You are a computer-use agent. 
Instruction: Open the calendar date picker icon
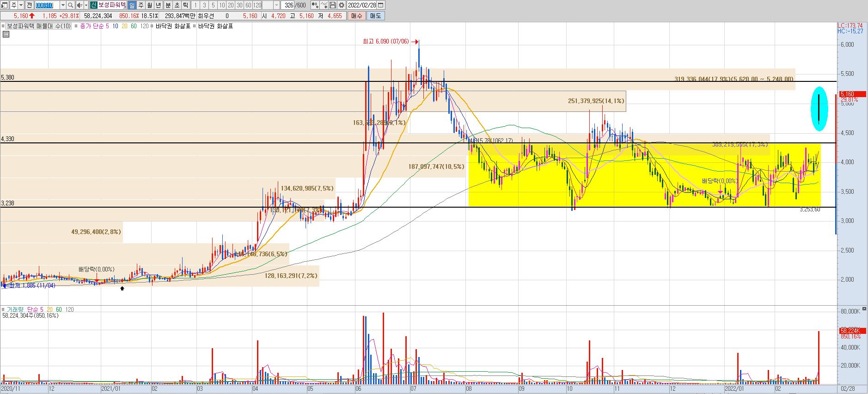[380, 5]
